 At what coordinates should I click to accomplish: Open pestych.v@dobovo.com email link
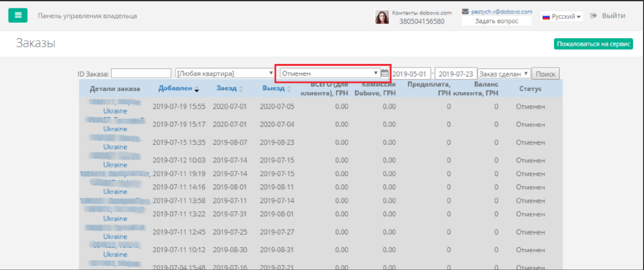click(502, 12)
